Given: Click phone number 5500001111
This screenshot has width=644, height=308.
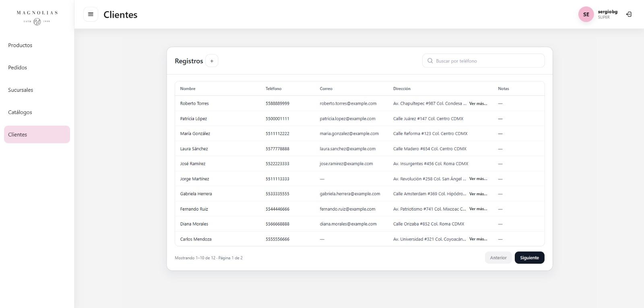Looking at the screenshot, I should click(277, 119).
